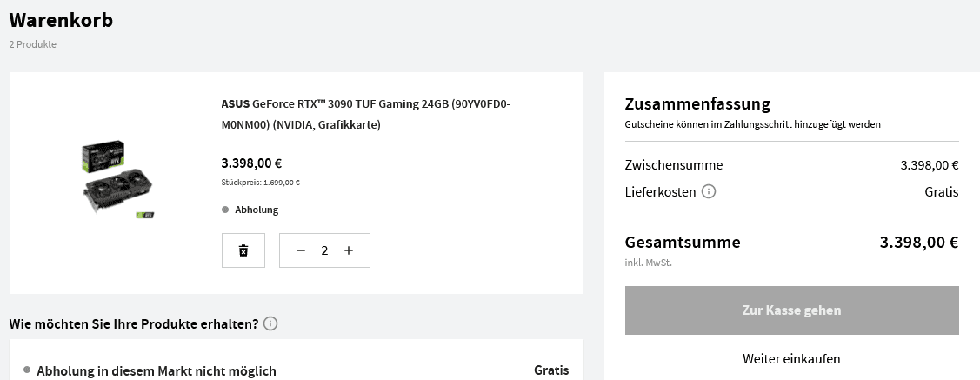Open the ASUS GeForce RTX 3090 title link
The width and height of the screenshot is (980, 380).
pos(366,114)
